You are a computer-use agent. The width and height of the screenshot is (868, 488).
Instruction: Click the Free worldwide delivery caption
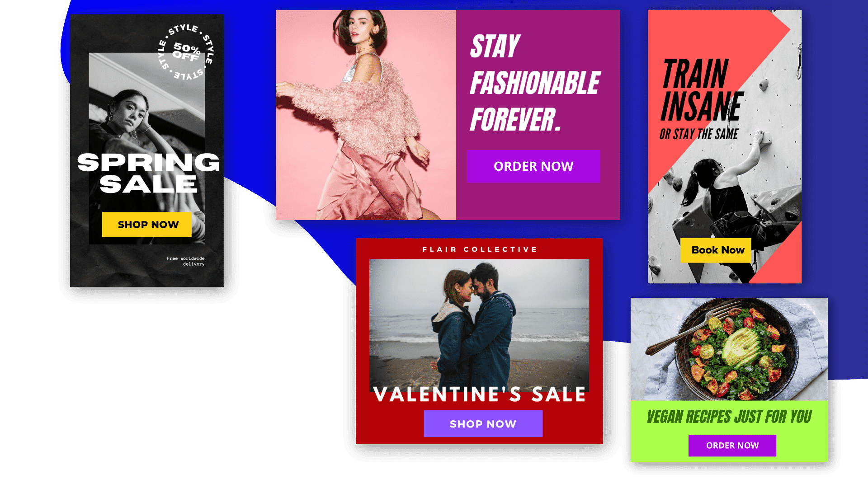coord(186,261)
